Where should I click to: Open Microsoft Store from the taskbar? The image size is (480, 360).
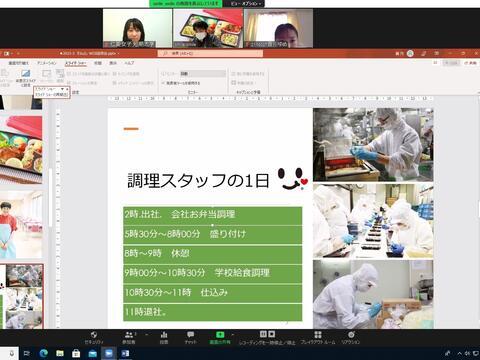76,353
